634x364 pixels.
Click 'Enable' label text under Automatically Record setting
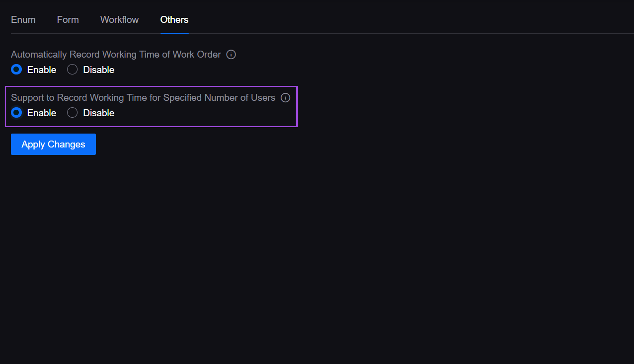pos(42,70)
